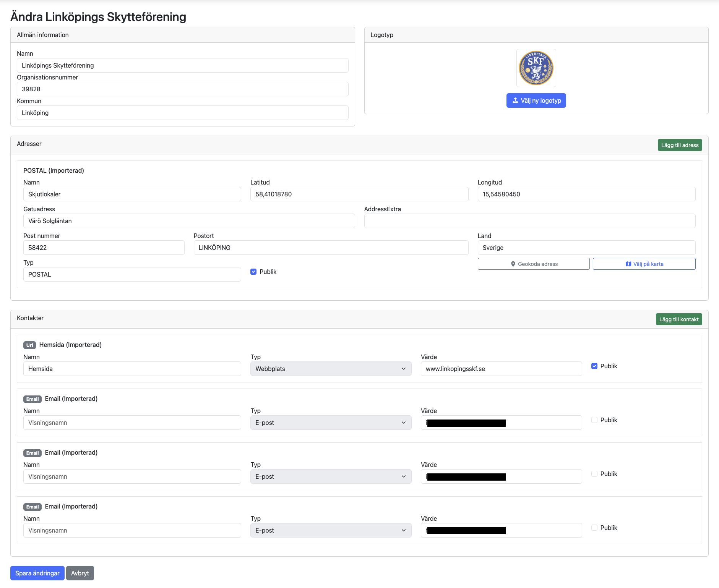Click the map icon on Välj på karta
719x588 pixels.
point(628,264)
